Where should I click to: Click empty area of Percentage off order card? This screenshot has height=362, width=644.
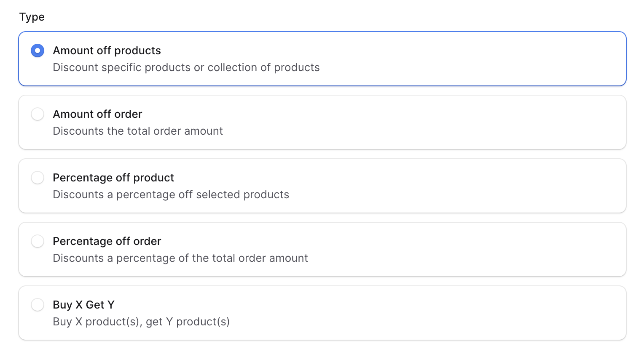pyautogui.click(x=421, y=250)
